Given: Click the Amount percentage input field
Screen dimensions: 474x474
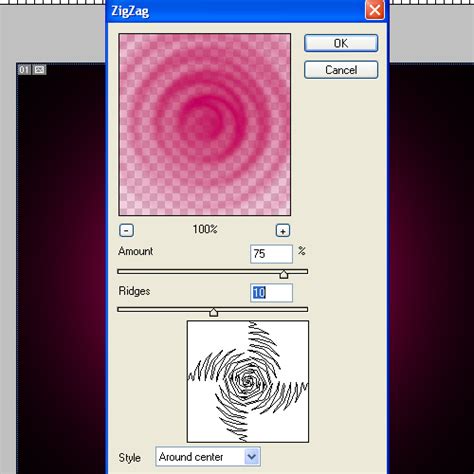Looking at the screenshot, I should point(271,254).
